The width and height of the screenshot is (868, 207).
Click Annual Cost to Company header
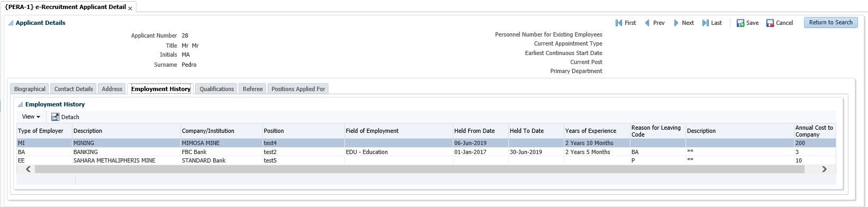(815, 131)
